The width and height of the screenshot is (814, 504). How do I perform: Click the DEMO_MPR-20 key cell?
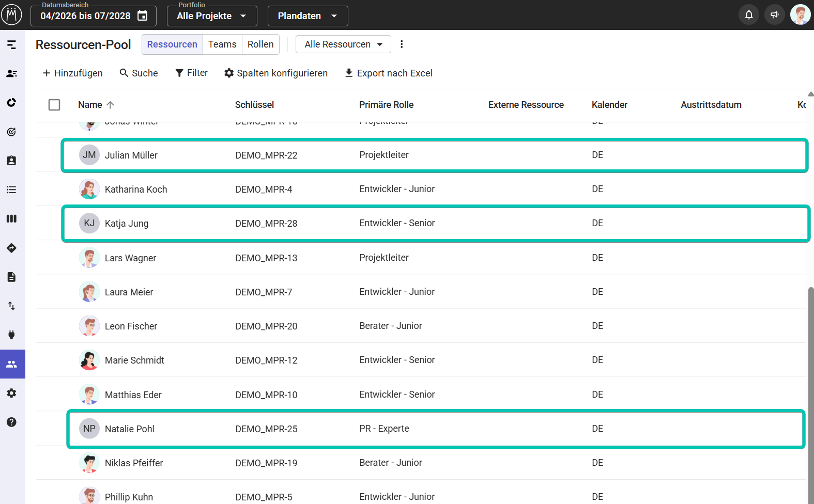[x=266, y=326]
